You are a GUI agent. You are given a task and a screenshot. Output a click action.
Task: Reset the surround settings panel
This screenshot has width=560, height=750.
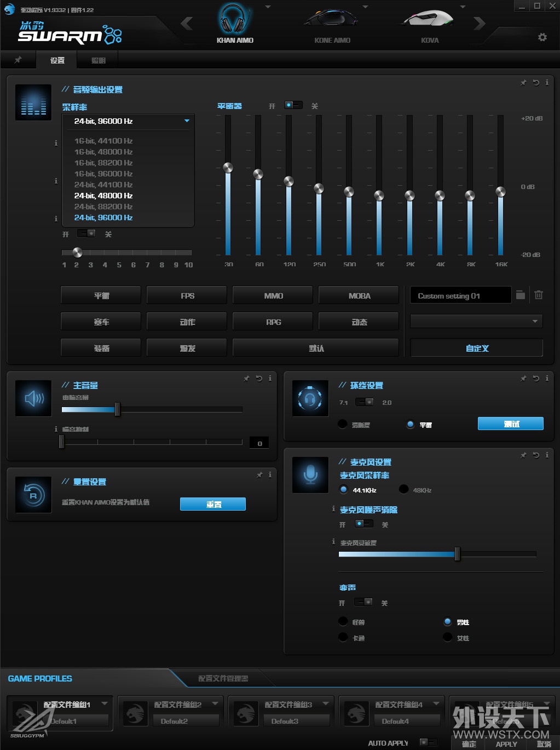536,379
